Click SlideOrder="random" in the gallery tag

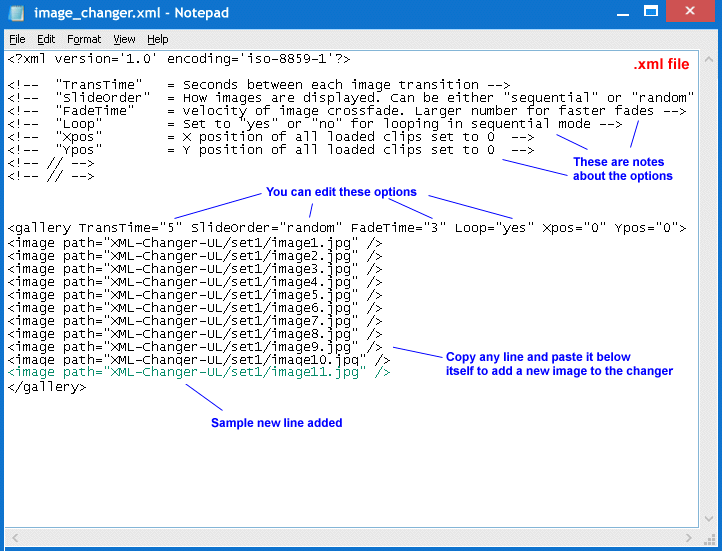[267, 228]
